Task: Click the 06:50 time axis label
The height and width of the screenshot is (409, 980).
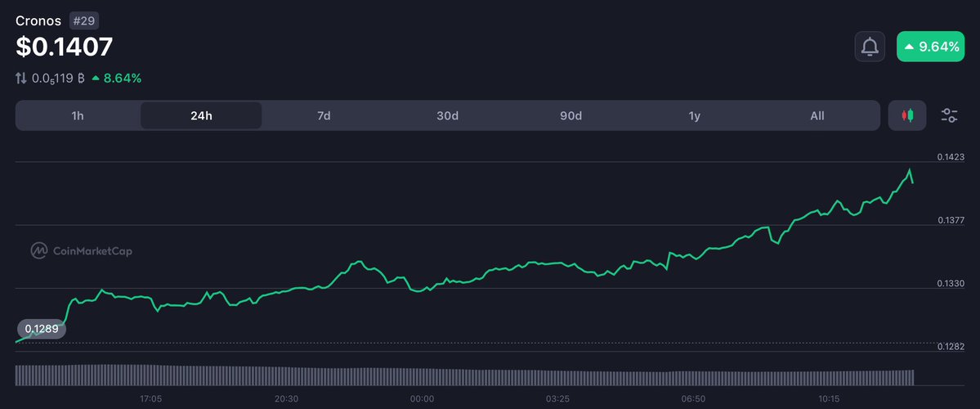Action: pos(693,398)
